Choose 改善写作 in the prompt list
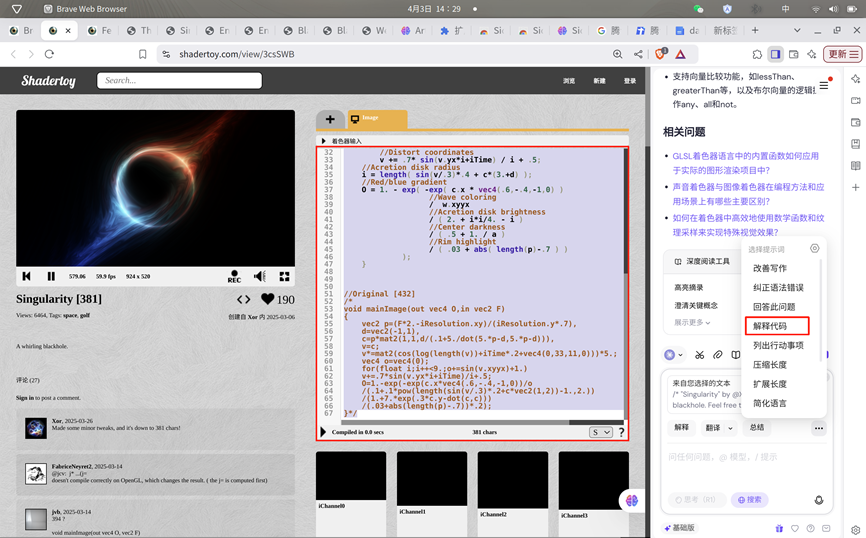The width and height of the screenshot is (866, 538). pyautogui.click(x=770, y=268)
